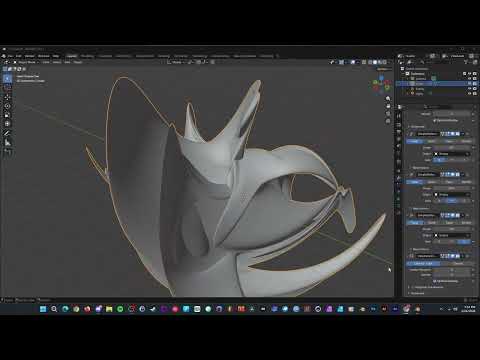Set first deform modifier axis to X

pos(439,160)
